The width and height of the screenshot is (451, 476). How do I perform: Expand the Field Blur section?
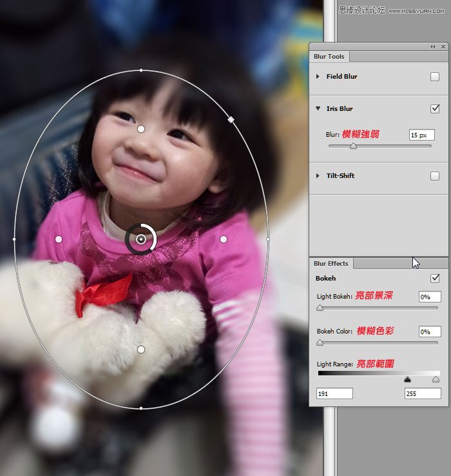[318, 77]
